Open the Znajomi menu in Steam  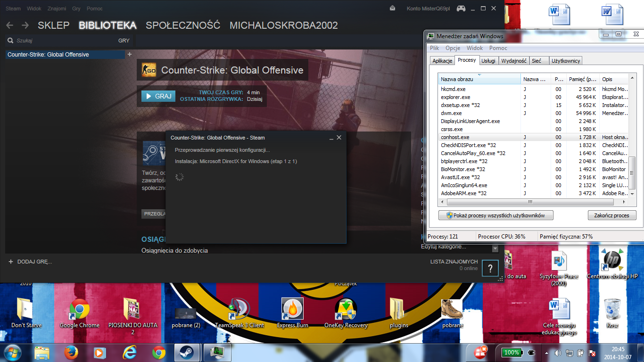(57, 8)
